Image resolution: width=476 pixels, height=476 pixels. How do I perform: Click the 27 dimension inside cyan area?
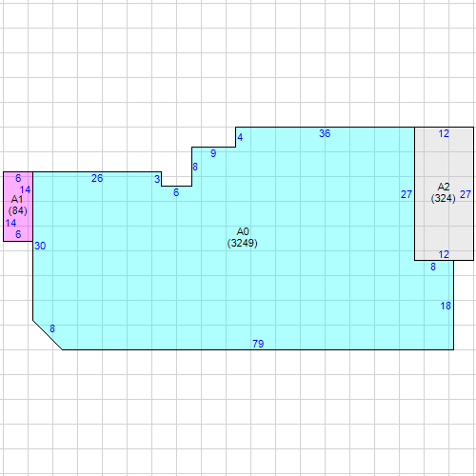point(407,194)
